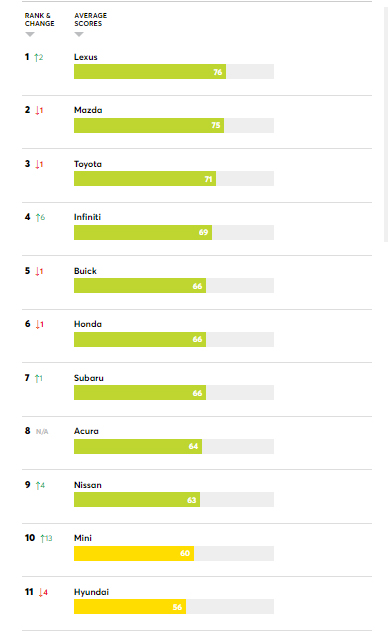Image resolution: width=388 pixels, height=633 pixels.
Task: Click Hyundai down 4 rank indicator
Action: (x=43, y=592)
